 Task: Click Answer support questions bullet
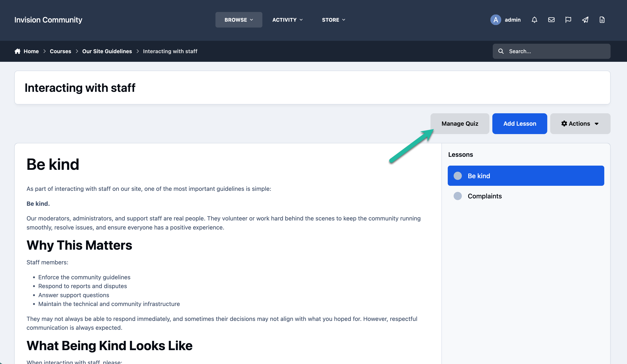[x=74, y=295]
